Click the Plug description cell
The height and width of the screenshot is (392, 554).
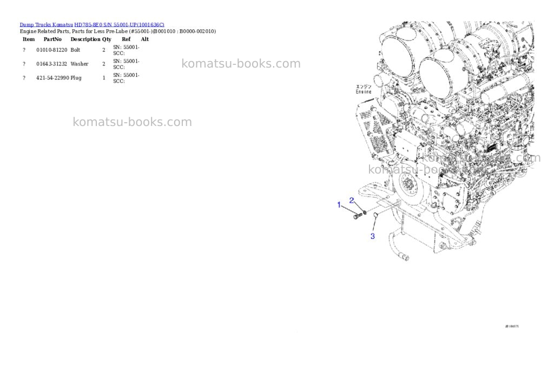76,78
